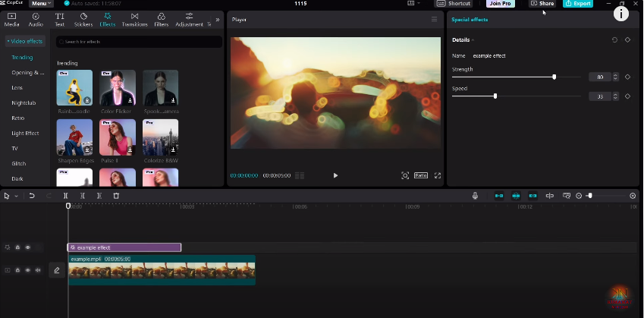Image resolution: width=644 pixels, height=318 pixels.
Task: Open the Transitions panel
Action: coord(134,19)
